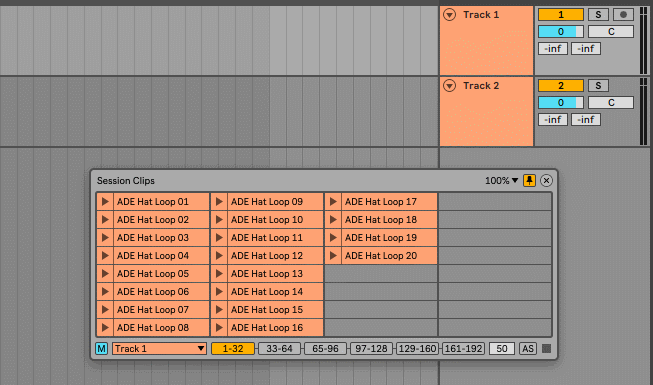Arm Track 1 for recording
The height and width of the screenshot is (385, 653).
pos(623,15)
